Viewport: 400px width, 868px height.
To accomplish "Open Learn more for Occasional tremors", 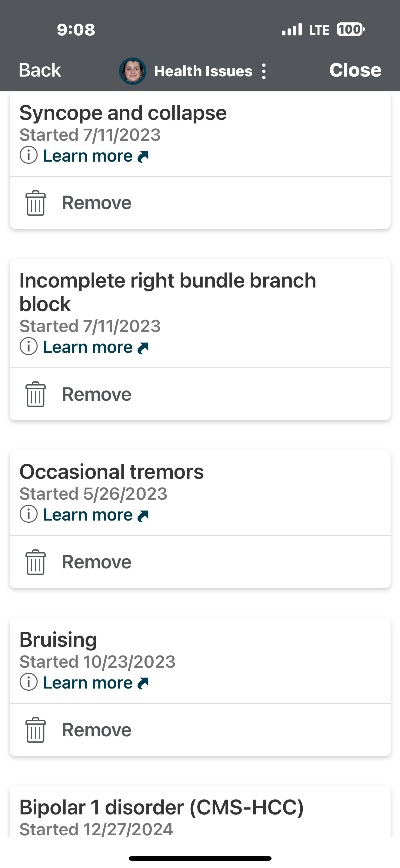I will click(95, 515).
